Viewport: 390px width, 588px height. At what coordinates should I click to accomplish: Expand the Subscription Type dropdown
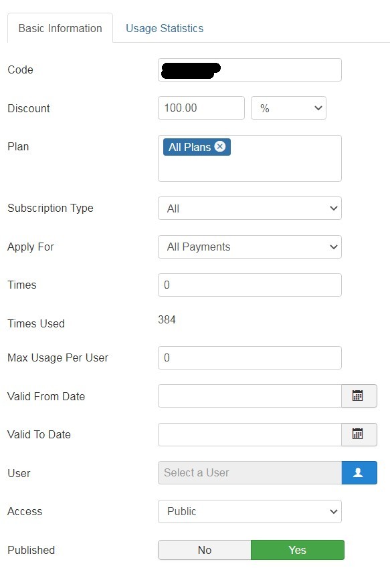250,208
